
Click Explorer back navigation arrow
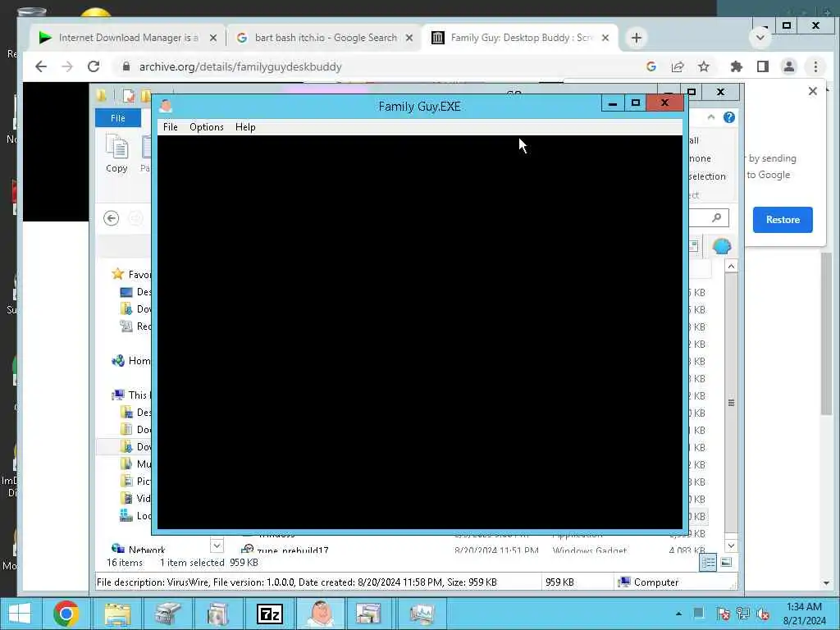point(111,218)
